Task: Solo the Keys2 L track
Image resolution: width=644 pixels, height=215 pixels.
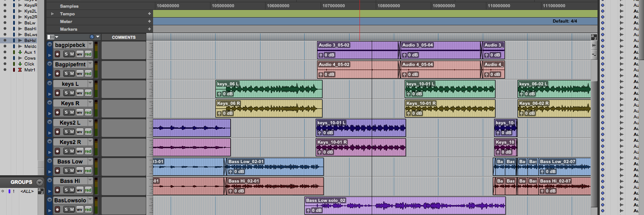Action: coord(65,132)
